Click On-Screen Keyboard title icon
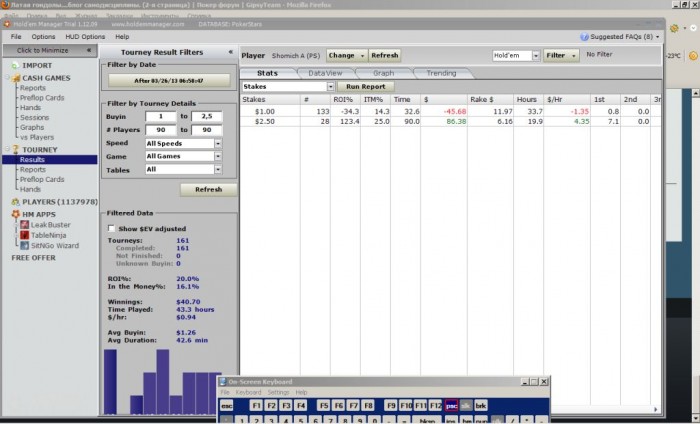The height and width of the screenshot is (424, 700). point(223,382)
